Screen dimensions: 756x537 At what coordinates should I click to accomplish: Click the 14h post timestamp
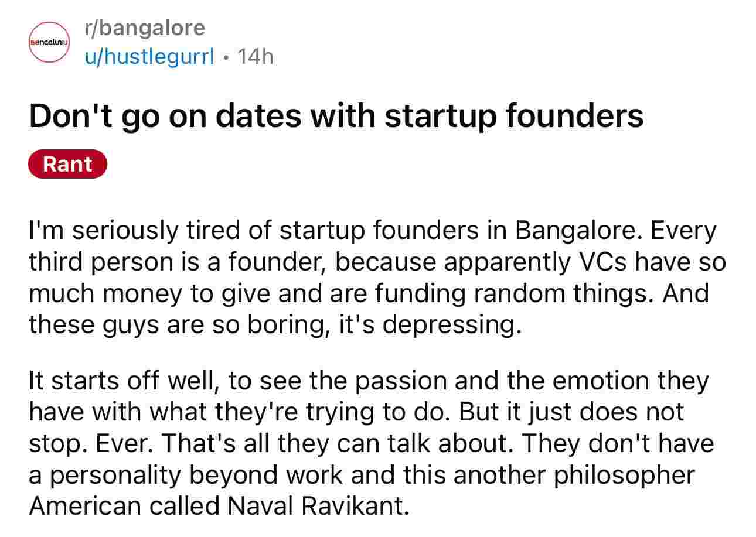pos(253,56)
